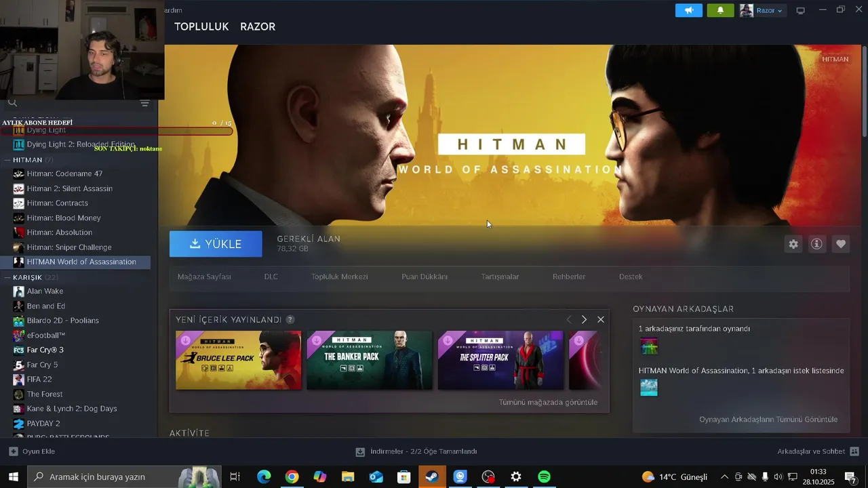The height and width of the screenshot is (488, 868).
Task: Click the wishlist friend's avatar
Action: pos(649,388)
